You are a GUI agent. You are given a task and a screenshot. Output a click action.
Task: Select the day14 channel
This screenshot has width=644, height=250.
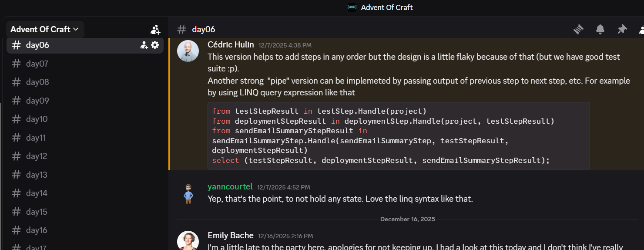pyautogui.click(x=85, y=193)
